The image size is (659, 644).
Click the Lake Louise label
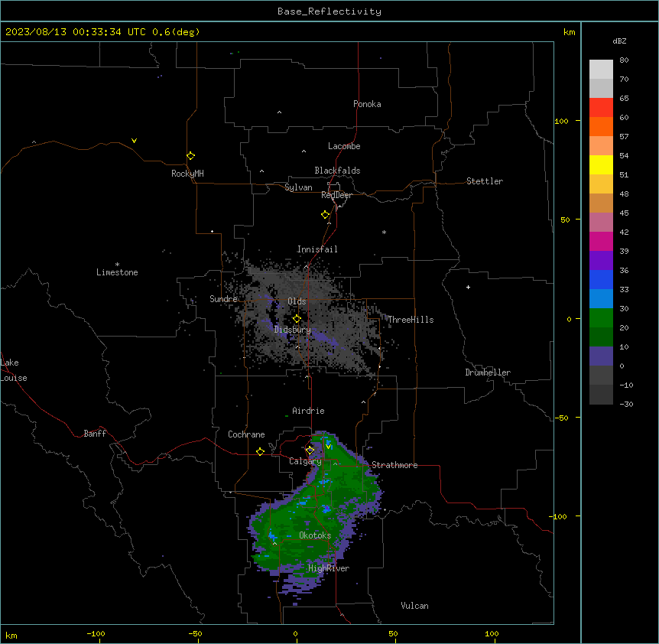[14, 370]
